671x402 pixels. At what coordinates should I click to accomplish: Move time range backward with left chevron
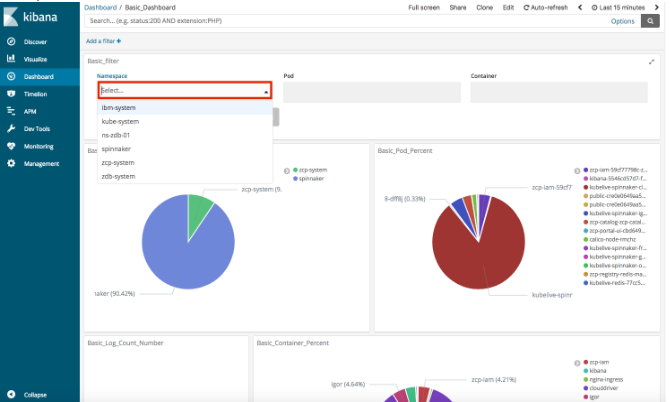click(580, 7)
